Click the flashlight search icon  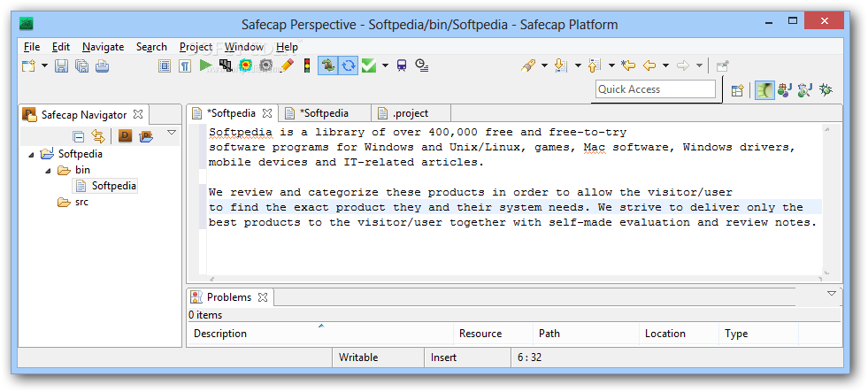pyautogui.click(x=528, y=65)
